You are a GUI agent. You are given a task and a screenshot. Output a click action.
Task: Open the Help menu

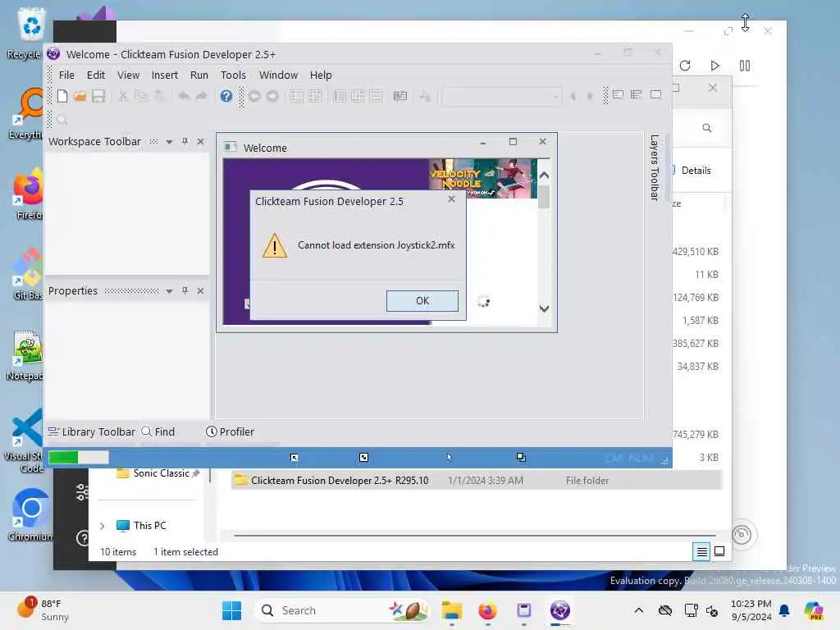(x=321, y=75)
